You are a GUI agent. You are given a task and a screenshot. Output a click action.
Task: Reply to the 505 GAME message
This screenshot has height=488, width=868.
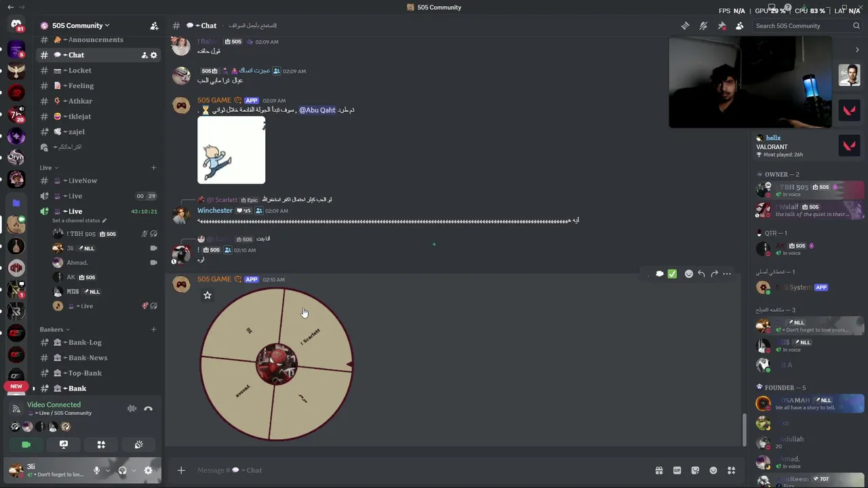(x=701, y=274)
